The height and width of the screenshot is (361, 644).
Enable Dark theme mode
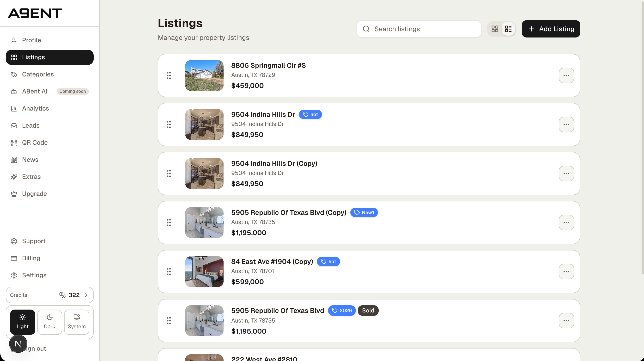(x=49, y=322)
